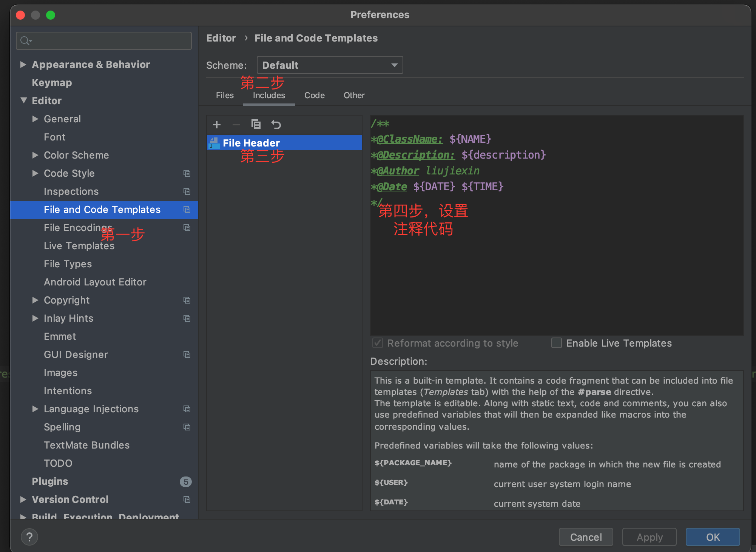Viewport: 756px width, 552px height.
Task: Open TextMate Bundles settings
Action: click(x=86, y=445)
